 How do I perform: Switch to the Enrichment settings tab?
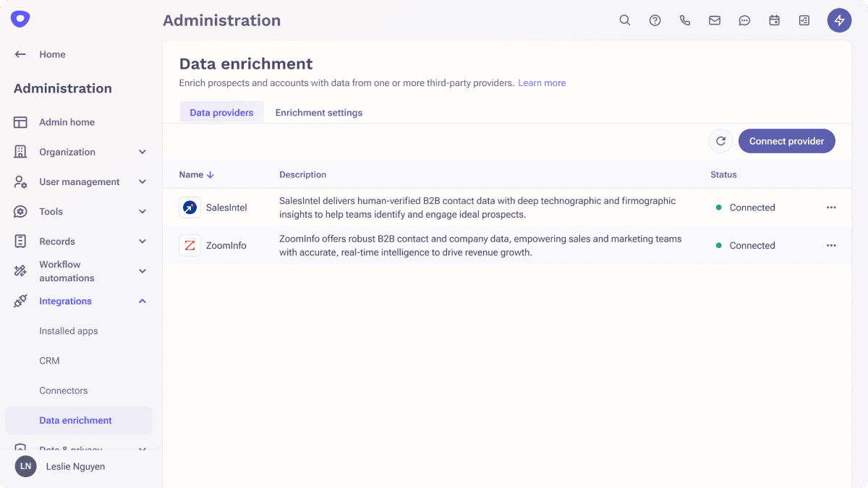[x=318, y=113]
